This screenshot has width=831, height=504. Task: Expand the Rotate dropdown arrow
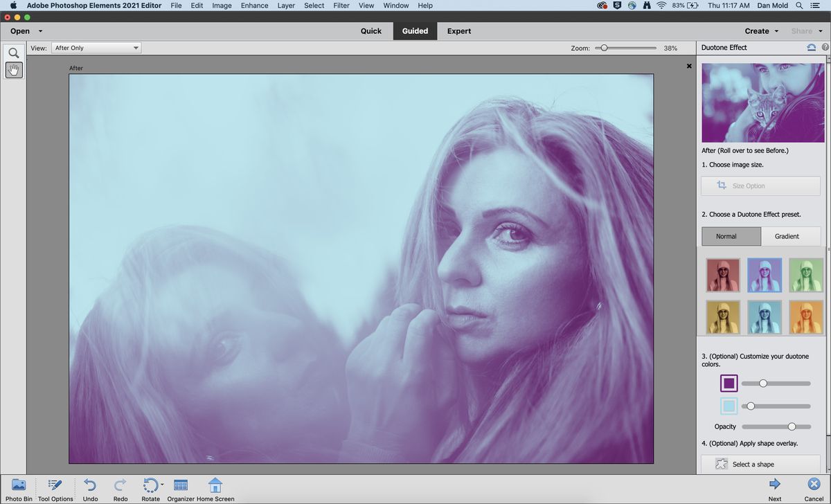point(161,484)
